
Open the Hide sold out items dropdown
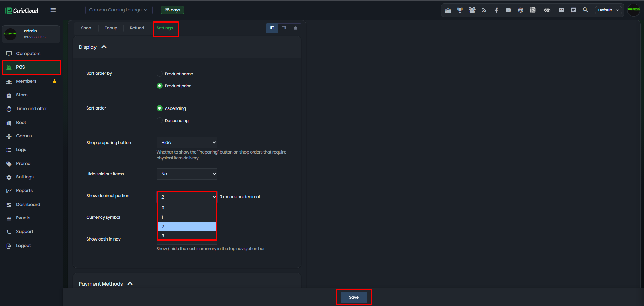point(187,174)
